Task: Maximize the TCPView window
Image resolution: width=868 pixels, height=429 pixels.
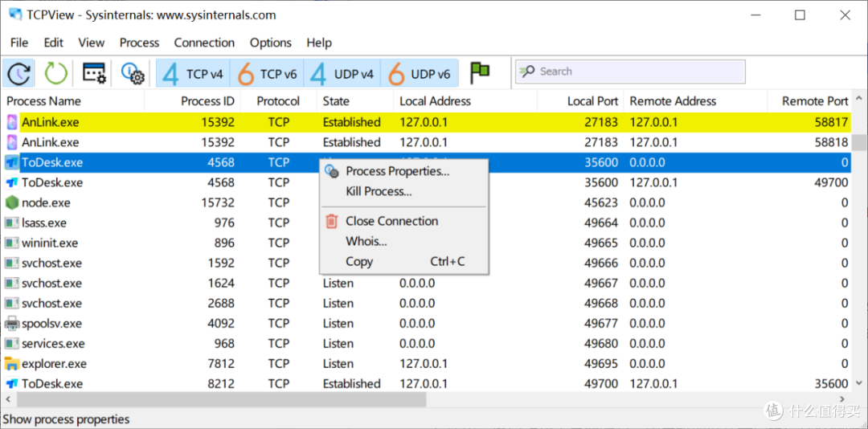Action: (800, 15)
